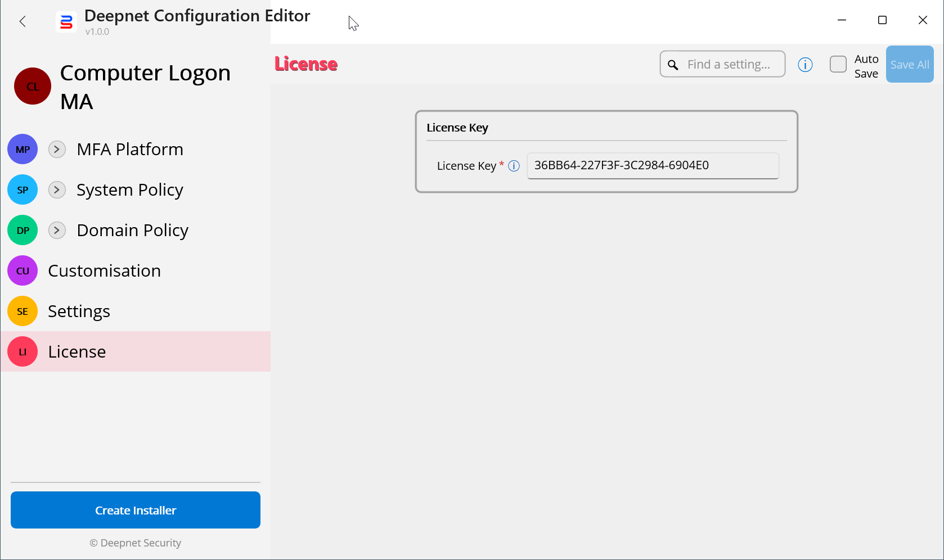The image size is (944, 560).
Task: Click the SE Settings circle icon
Action: [x=23, y=311]
